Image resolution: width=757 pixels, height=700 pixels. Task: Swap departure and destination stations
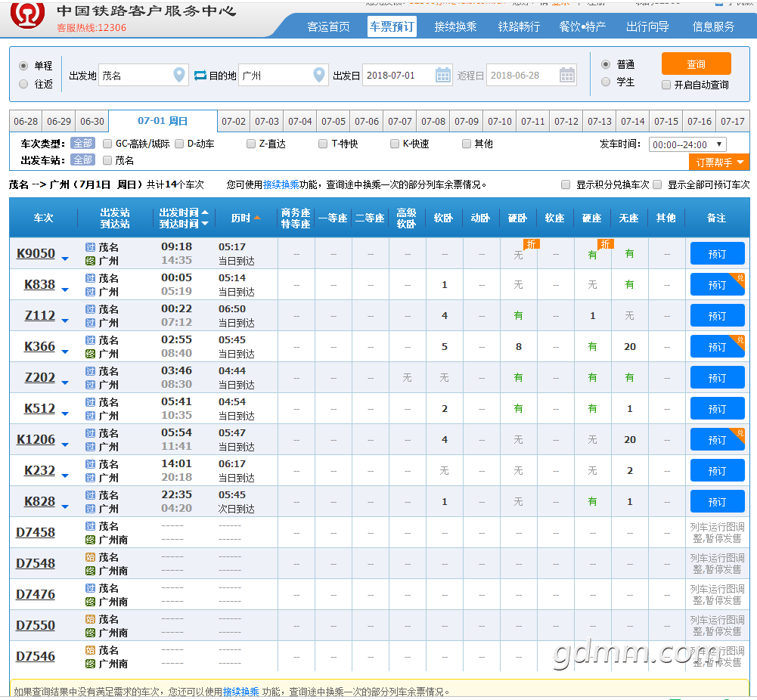[x=200, y=76]
